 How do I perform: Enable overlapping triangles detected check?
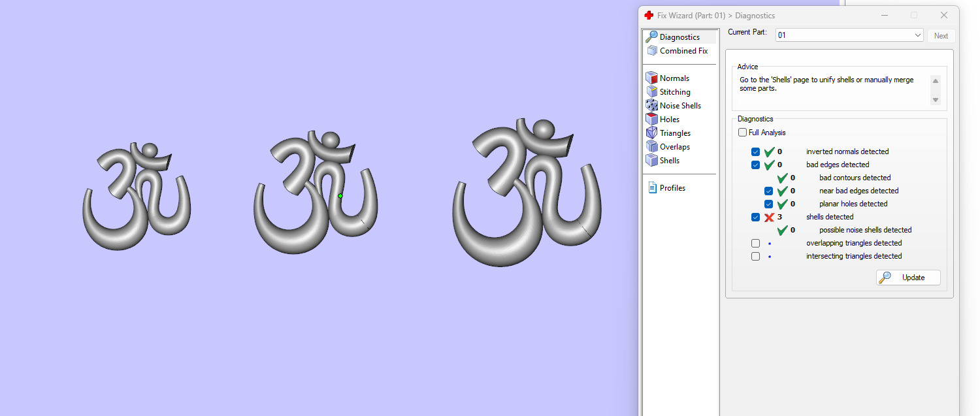pyautogui.click(x=756, y=243)
